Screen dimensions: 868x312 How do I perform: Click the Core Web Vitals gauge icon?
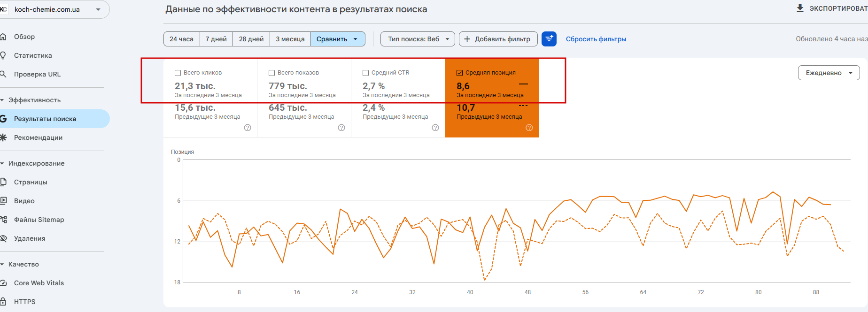(x=3, y=283)
